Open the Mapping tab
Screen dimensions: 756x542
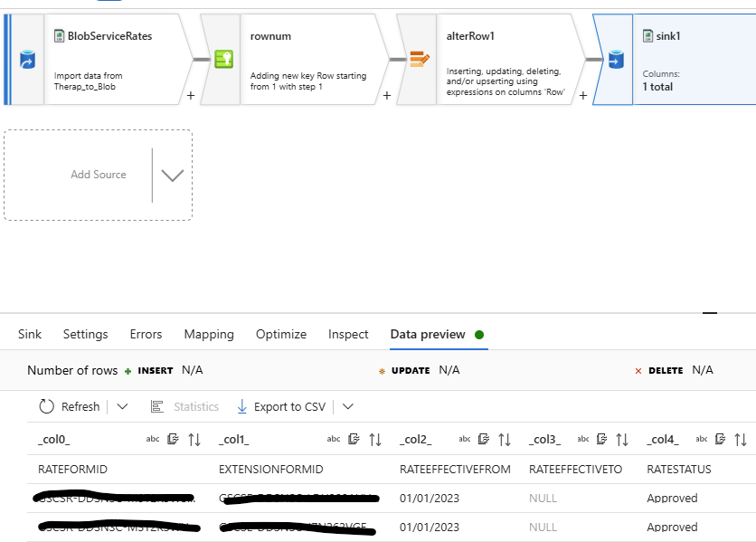click(209, 334)
